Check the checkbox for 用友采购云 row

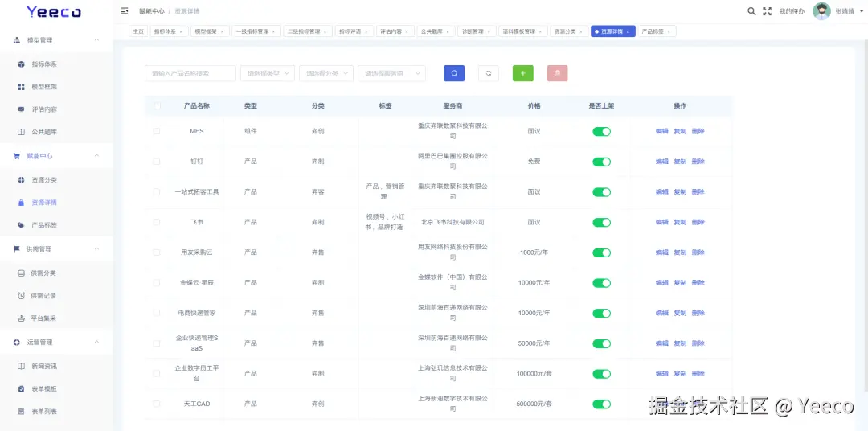(157, 252)
